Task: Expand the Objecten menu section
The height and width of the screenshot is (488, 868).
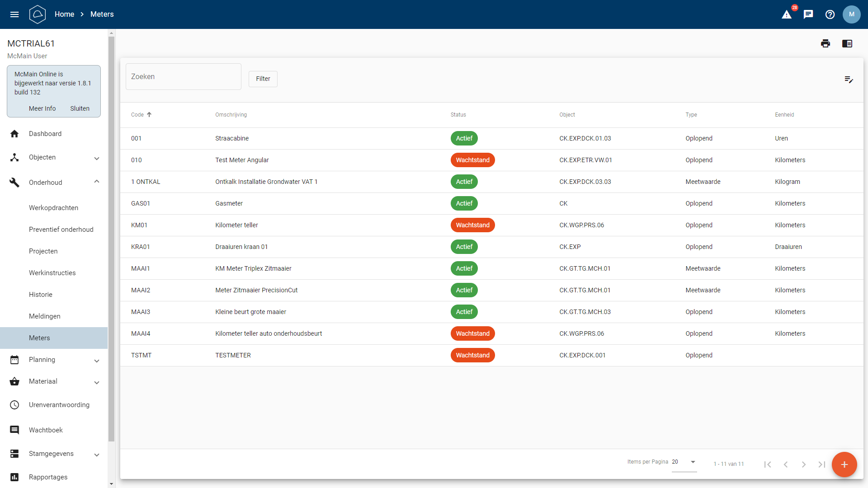Action: tap(96, 158)
